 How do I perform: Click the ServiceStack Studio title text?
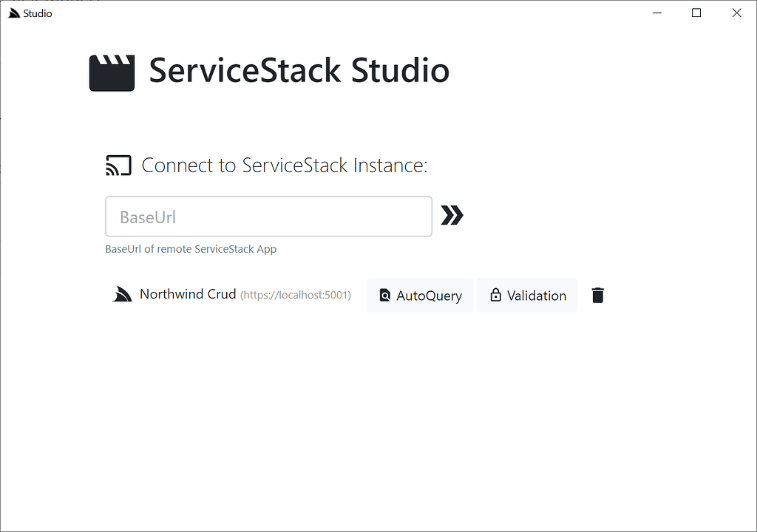click(x=299, y=71)
